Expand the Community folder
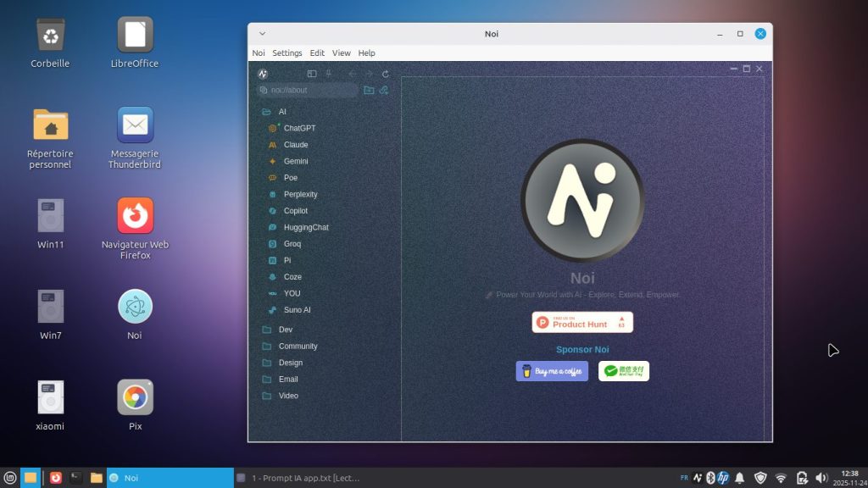 tap(298, 346)
